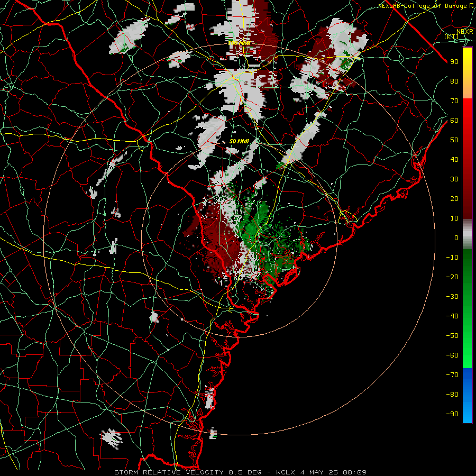This screenshot has width=476, height=476.
Task: Click the "NEXLAB-College of DuPage" header text
Action: (423, 6)
